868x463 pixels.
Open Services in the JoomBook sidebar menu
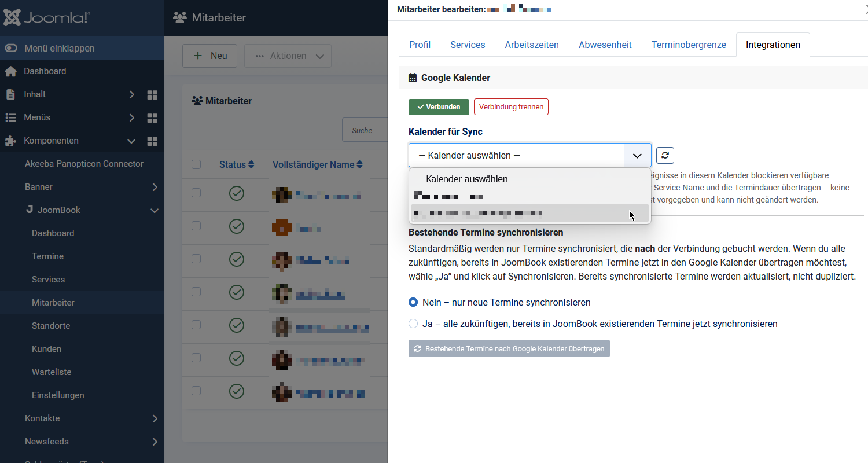point(48,280)
